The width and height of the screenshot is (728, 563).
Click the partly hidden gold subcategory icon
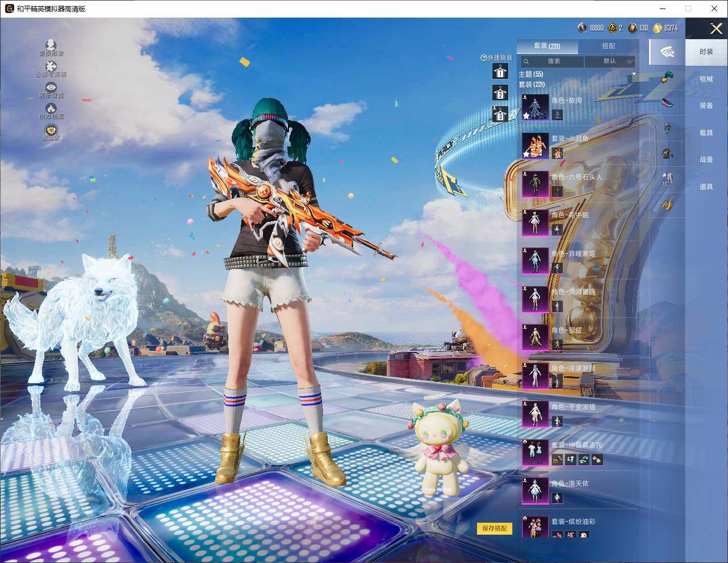667,204
